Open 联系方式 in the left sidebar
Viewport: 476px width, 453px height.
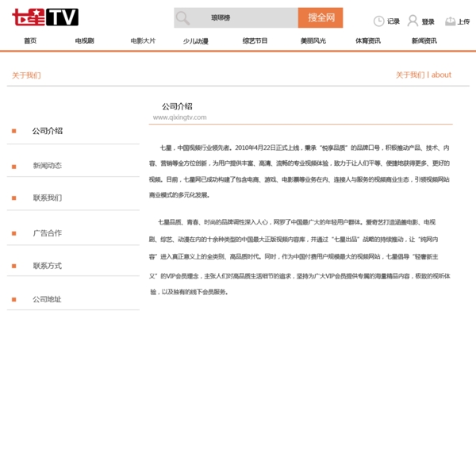tap(47, 266)
